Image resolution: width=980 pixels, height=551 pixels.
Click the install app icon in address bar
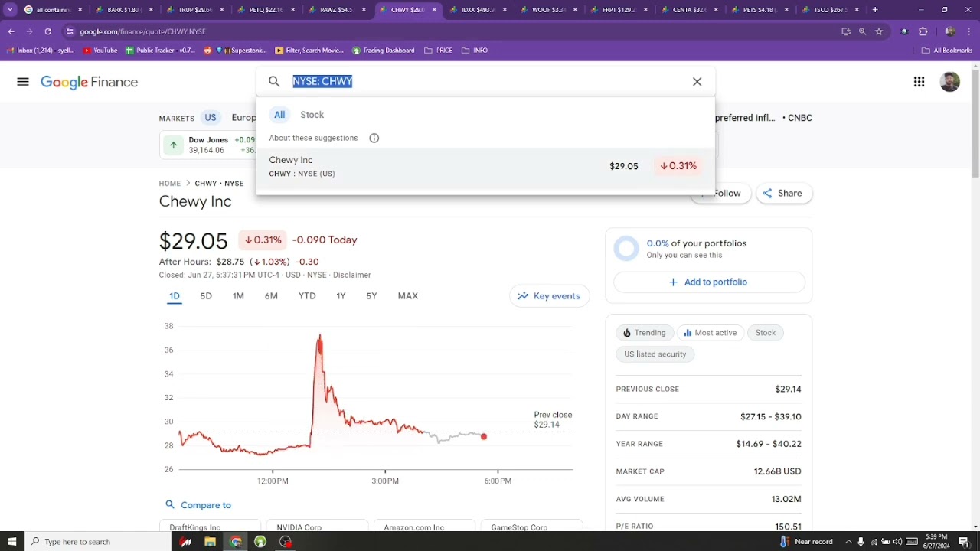[846, 31]
